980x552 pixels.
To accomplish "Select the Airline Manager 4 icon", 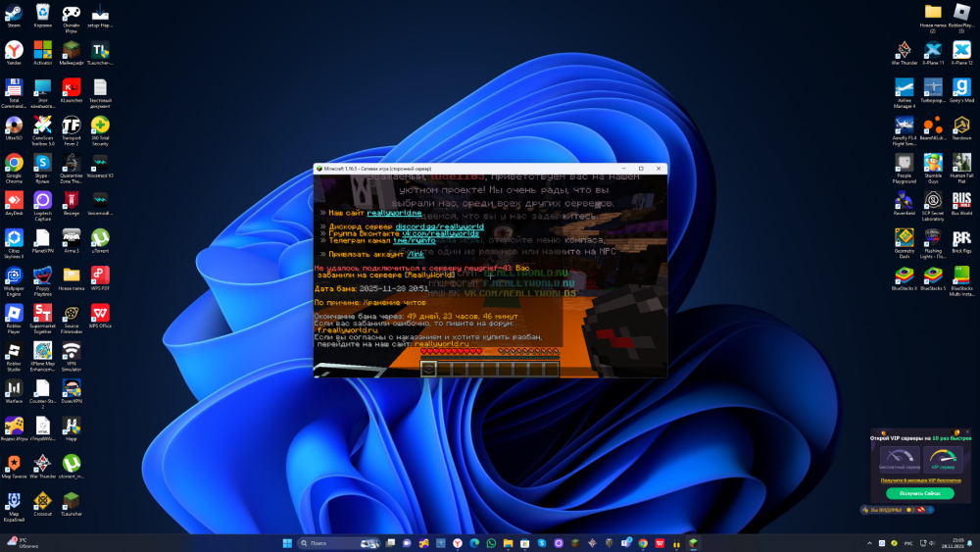I will [904, 92].
